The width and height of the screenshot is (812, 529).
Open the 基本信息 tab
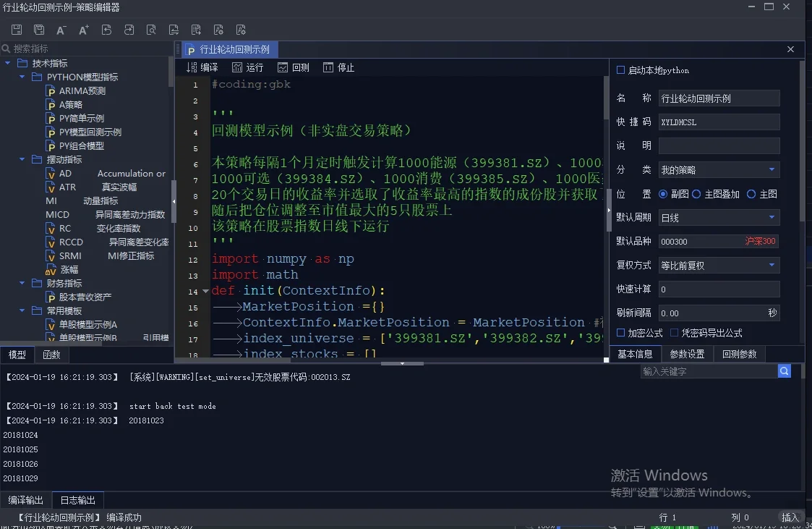635,354
